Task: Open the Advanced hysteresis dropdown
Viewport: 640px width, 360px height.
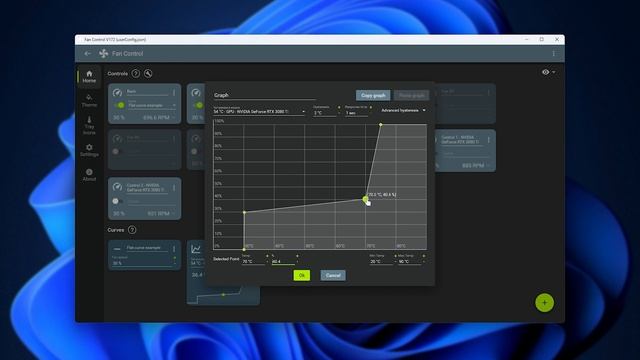Action: 403,110
